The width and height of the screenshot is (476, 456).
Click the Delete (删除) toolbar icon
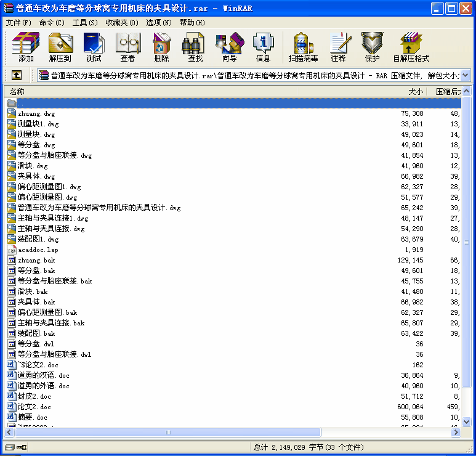coord(161,47)
